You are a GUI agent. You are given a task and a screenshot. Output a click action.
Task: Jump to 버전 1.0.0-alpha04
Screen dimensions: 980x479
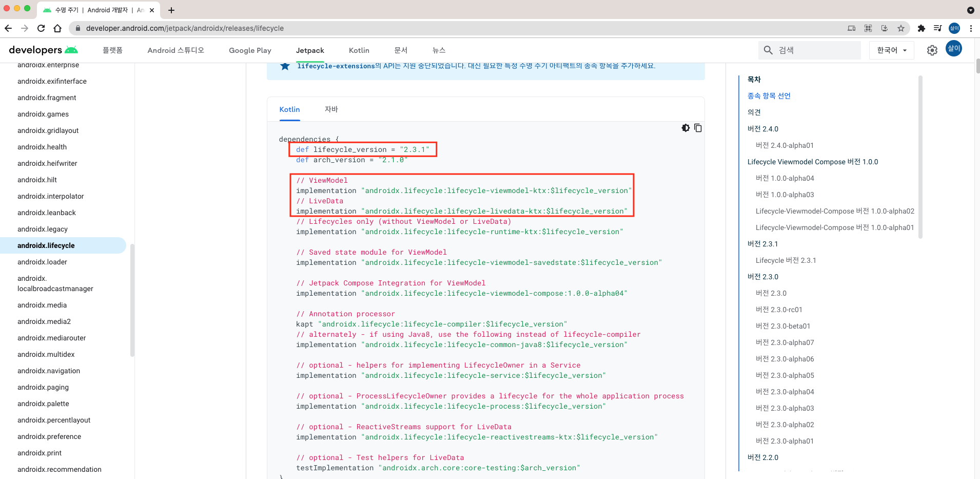coord(785,178)
